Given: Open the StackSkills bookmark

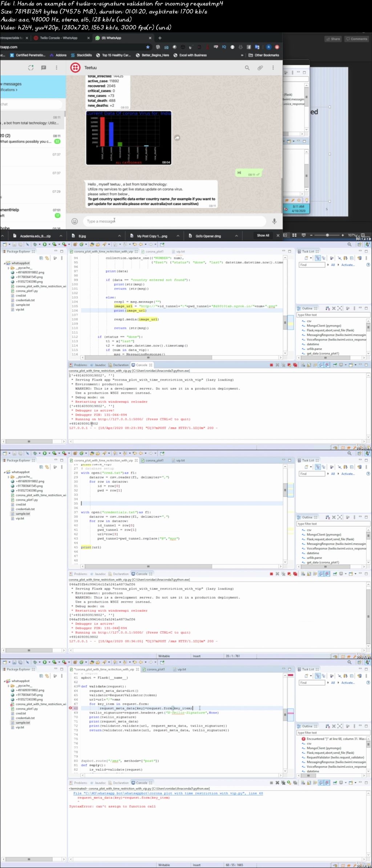Looking at the screenshot, I should [81, 55].
